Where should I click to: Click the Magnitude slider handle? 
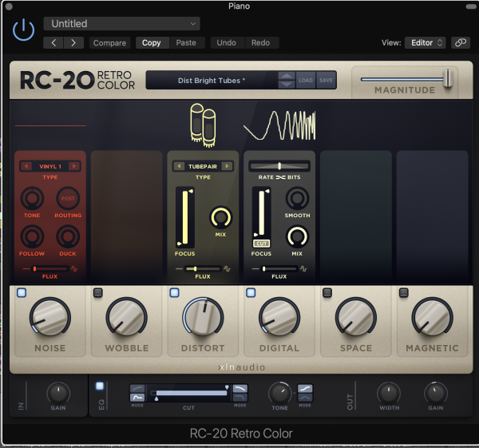(448, 78)
